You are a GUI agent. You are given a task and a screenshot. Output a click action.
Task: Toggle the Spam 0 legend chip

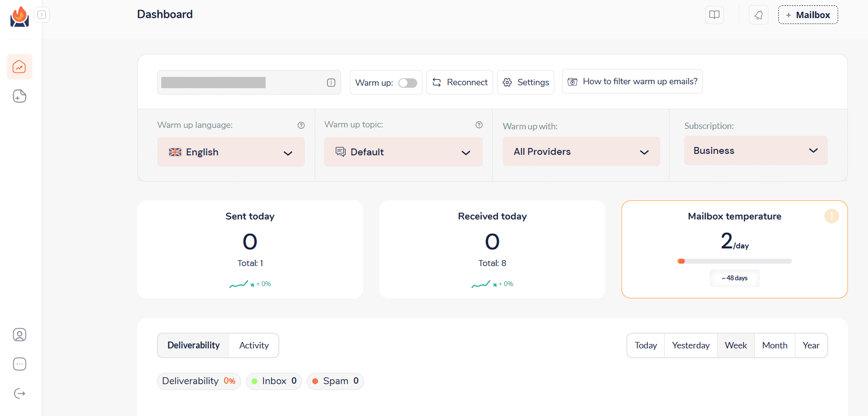(335, 381)
